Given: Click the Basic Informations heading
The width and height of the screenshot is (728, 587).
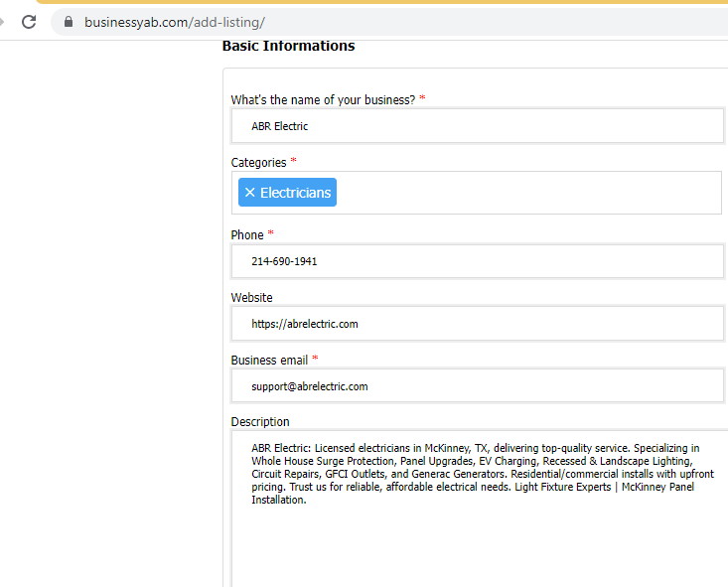Looking at the screenshot, I should click(288, 46).
